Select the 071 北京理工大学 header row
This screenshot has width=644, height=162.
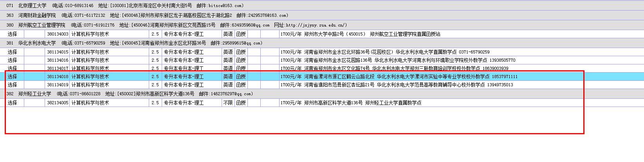coord(322,6)
